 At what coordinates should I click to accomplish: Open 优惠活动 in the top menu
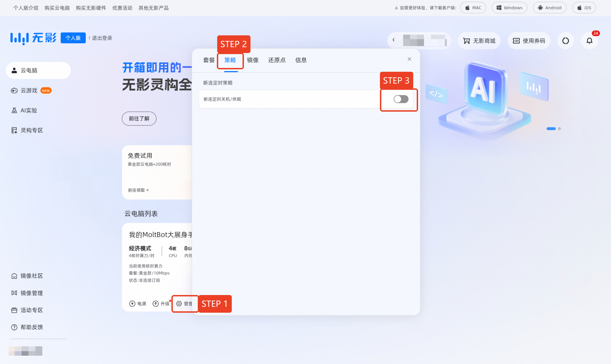pos(122,8)
